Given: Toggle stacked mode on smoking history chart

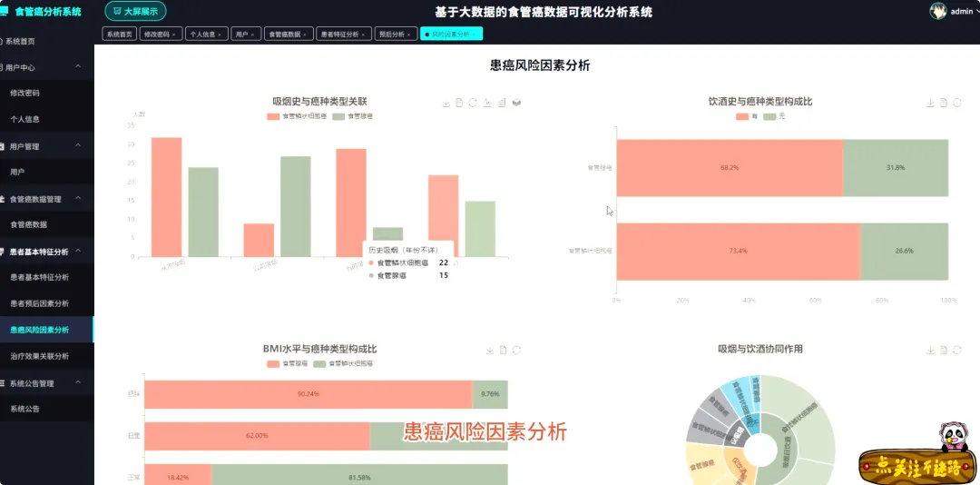Looking at the screenshot, I should [x=516, y=103].
